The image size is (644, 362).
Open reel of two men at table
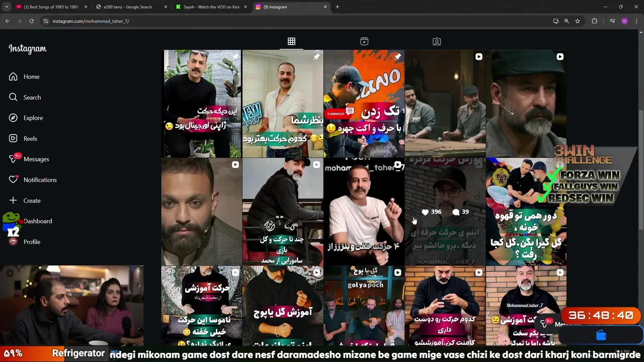[445, 104]
